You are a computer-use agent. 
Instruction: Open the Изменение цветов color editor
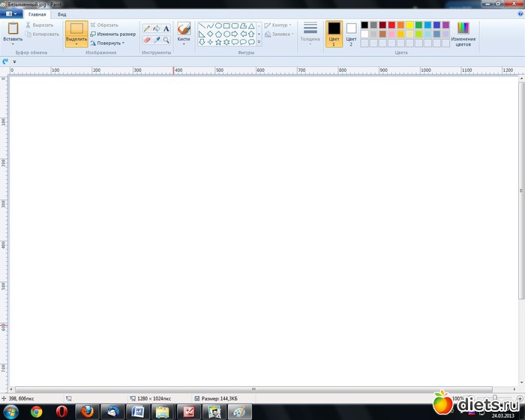click(463, 33)
